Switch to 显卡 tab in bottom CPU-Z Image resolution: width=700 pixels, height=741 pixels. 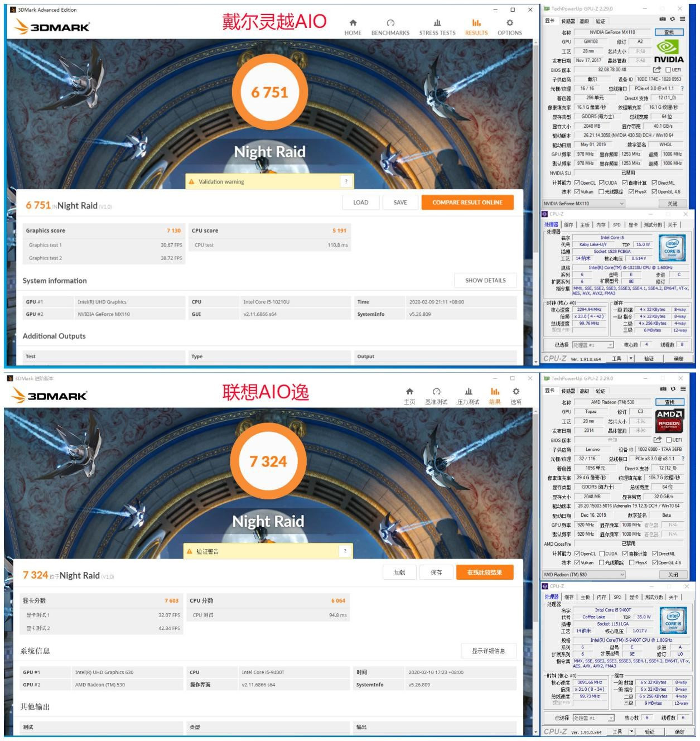634,597
